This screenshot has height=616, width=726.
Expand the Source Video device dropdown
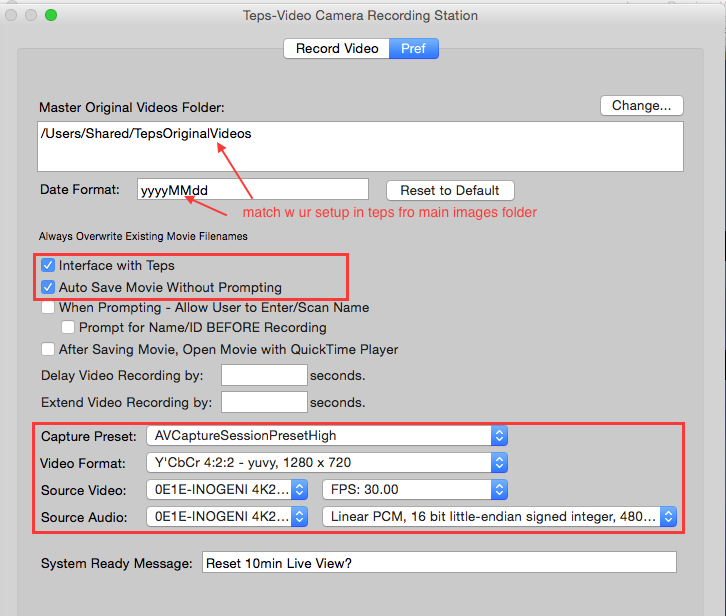point(227,490)
